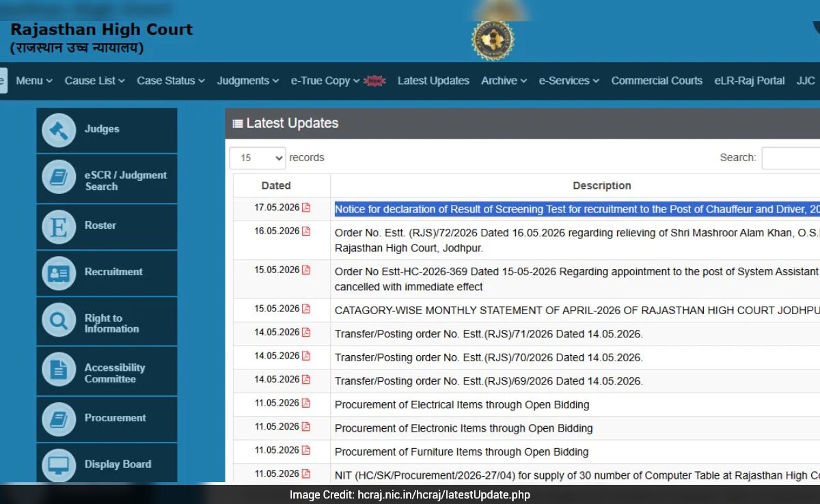Click the Accessibility Committee document icon
Viewport: 820px width, 504px height.
59,369
